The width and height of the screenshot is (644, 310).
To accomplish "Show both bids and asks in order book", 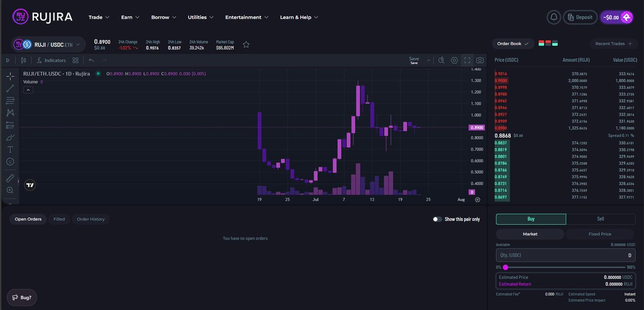I will pyautogui.click(x=541, y=44).
